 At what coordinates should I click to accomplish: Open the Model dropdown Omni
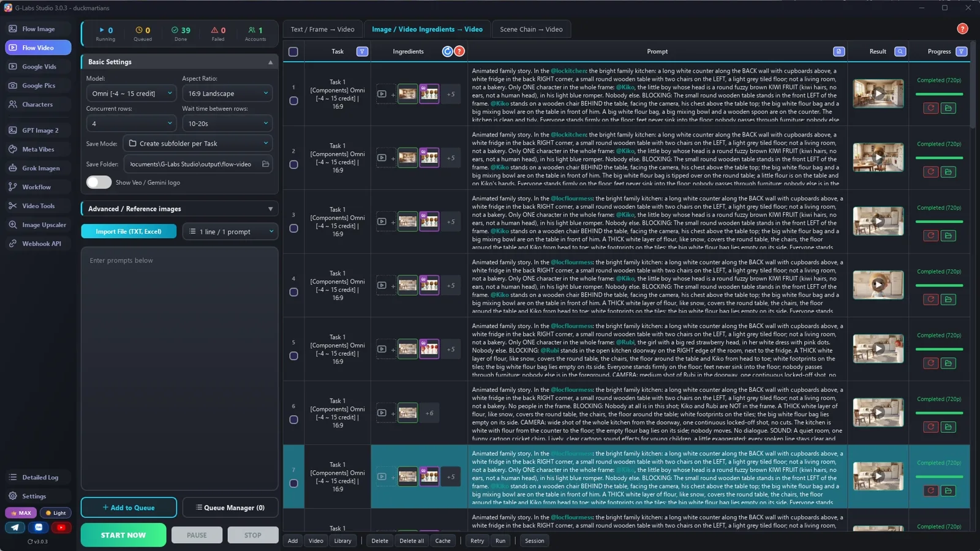pyautogui.click(x=131, y=93)
